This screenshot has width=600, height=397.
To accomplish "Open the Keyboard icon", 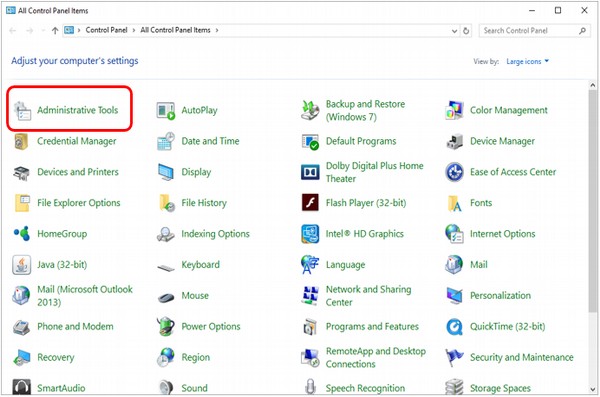I will [x=166, y=268].
